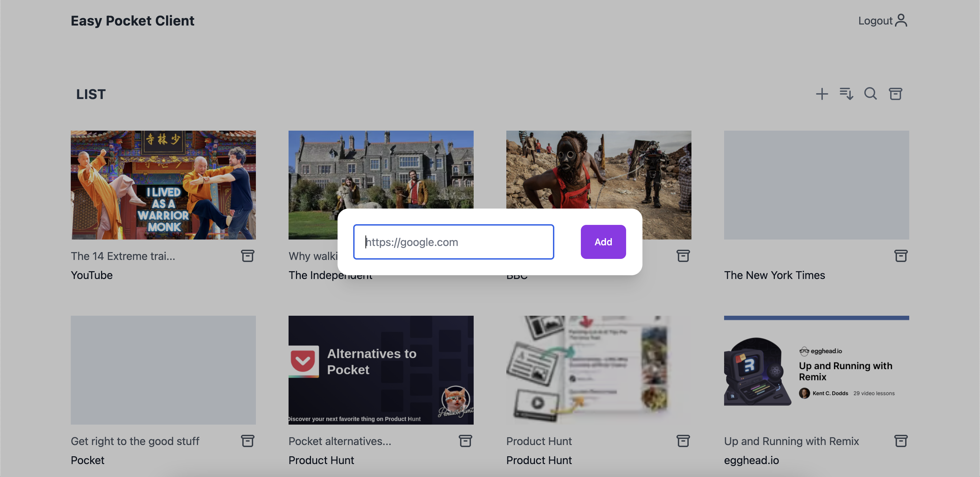Open 'Up and Running with Remix' card title

pos(791,441)
